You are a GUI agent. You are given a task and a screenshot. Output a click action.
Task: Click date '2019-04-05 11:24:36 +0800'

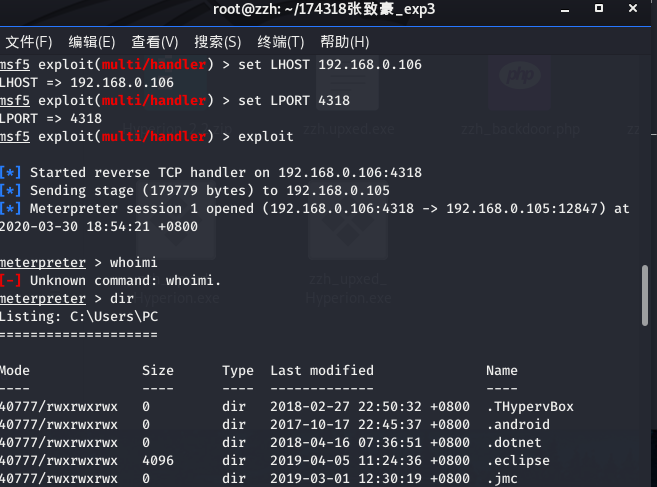coord(370,461)
